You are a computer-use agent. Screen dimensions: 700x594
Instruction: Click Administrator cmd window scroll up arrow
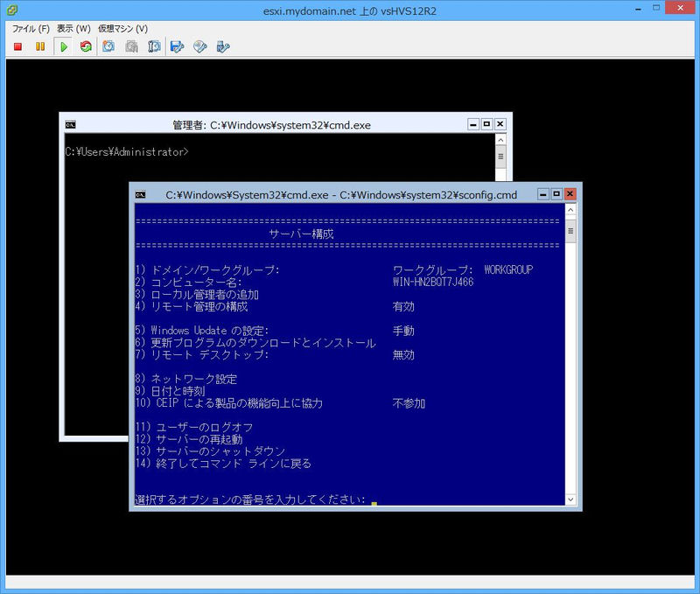coord(500,140)
